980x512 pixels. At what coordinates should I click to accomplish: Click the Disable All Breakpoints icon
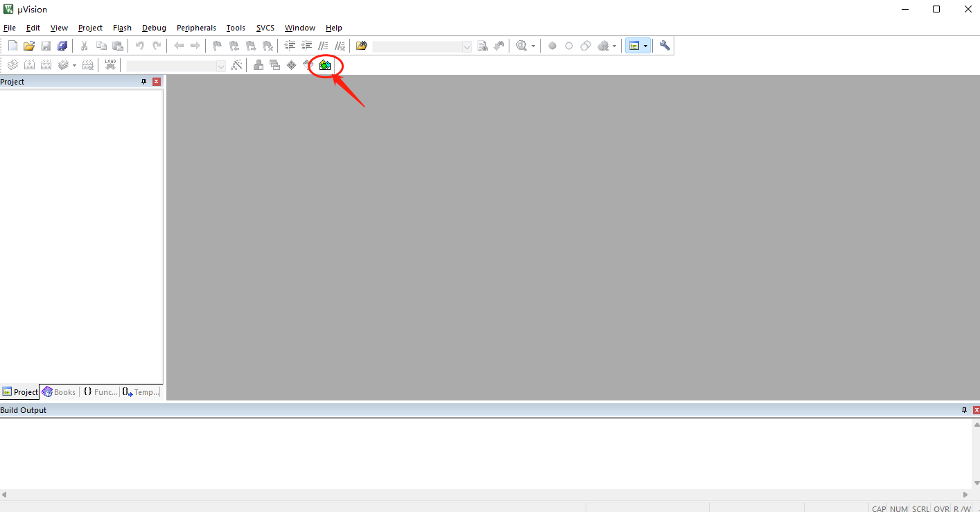(x=586, y=46)
